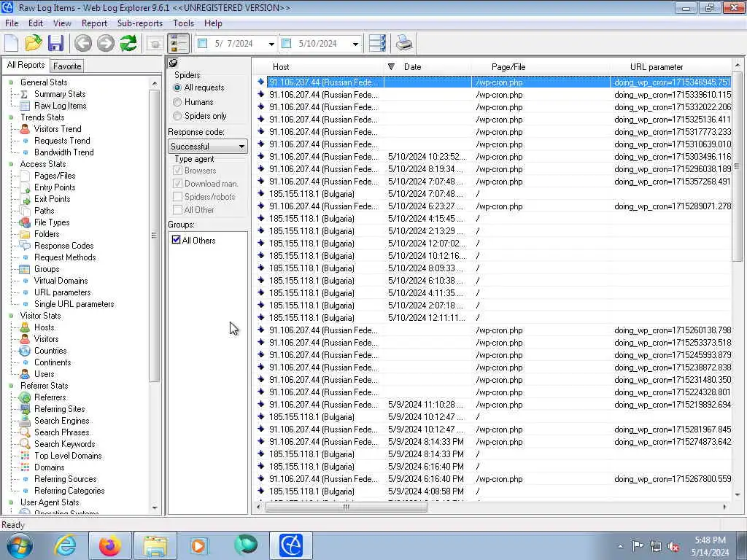Show hidden tray icons arrow
The width and height of the screenshot is (747, 560).
point(620,547)
